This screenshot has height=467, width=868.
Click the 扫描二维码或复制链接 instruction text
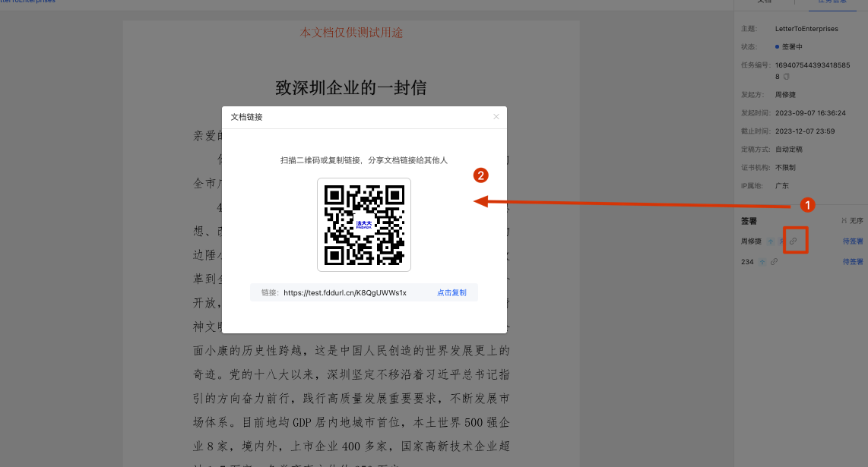364,160
